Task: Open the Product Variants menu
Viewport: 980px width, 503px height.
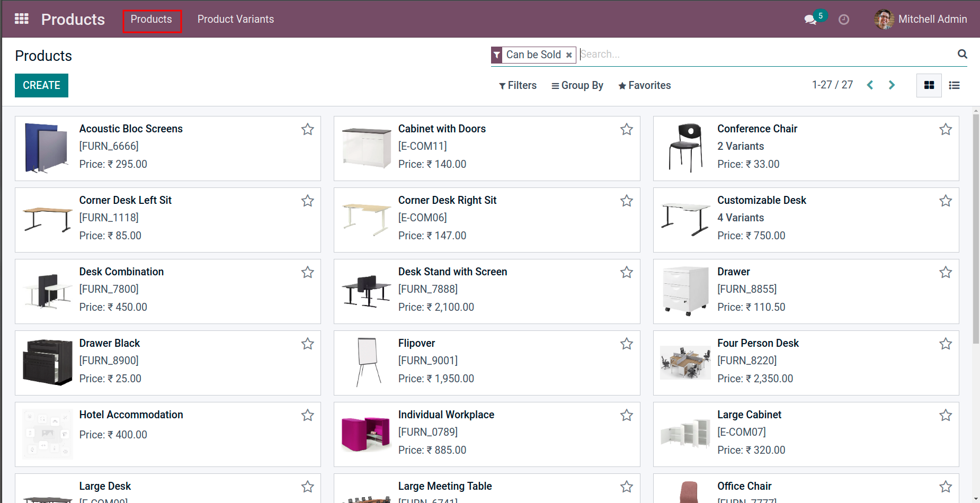Action: coord(236,19)
